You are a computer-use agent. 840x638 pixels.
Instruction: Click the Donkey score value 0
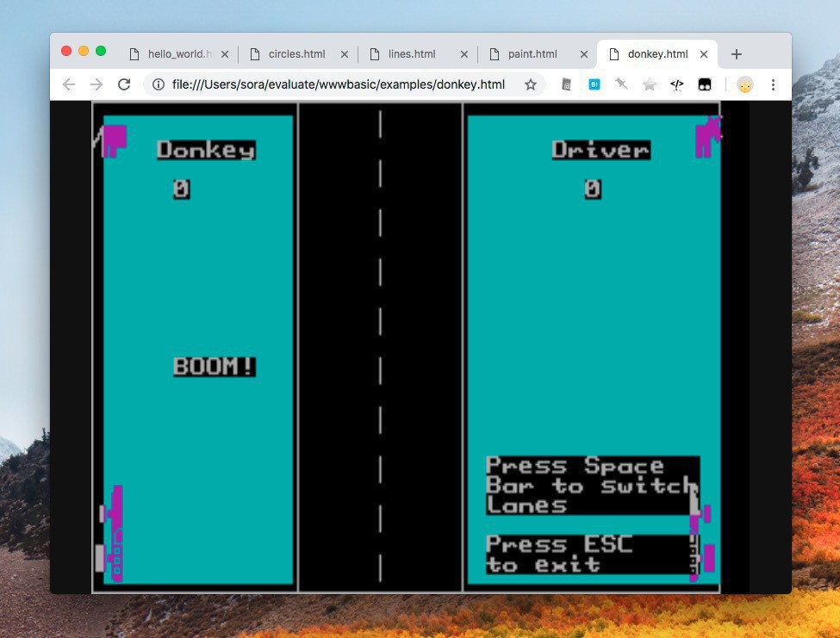coord(182,189)
